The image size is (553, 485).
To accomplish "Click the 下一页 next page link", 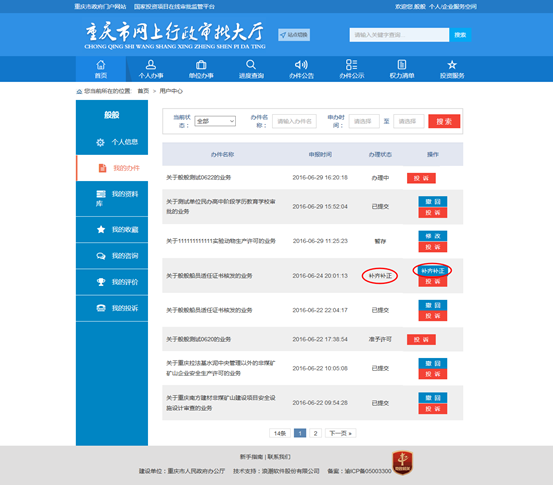I will click(x=340, y=433).
